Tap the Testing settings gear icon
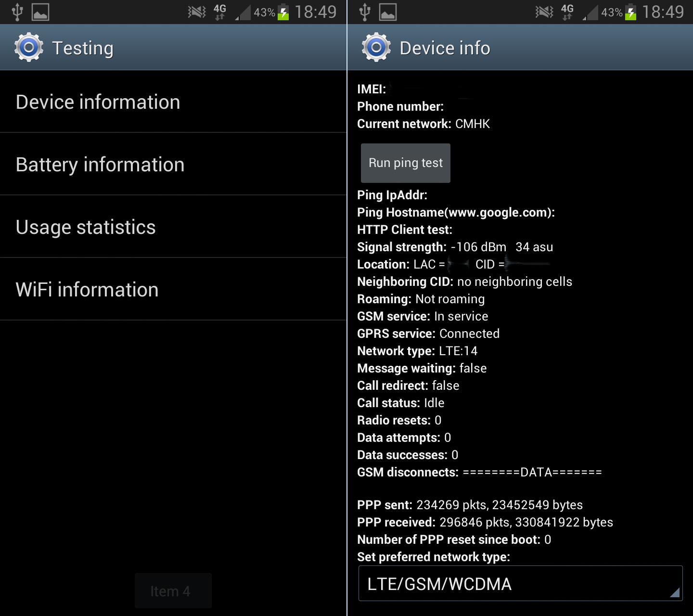This screenshot has width=693, height=616. point(29,47)
